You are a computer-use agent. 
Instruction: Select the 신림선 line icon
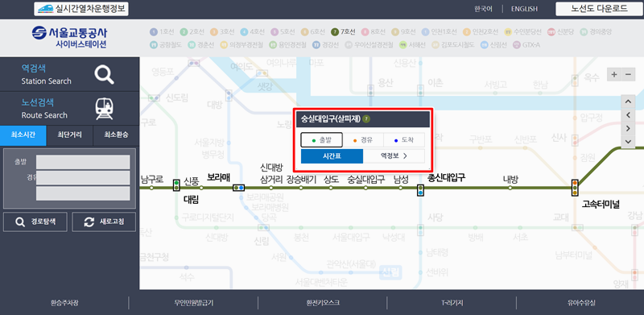[484, 44]
